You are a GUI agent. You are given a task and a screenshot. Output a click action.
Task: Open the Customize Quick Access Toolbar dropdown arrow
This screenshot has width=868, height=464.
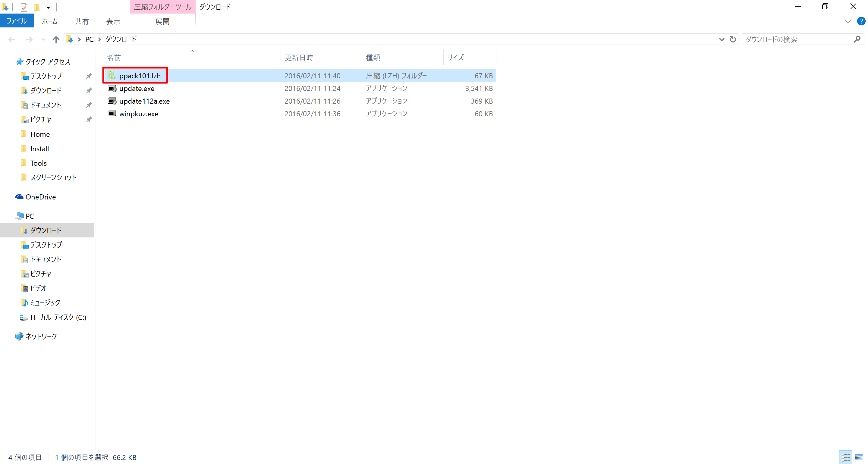48,7
